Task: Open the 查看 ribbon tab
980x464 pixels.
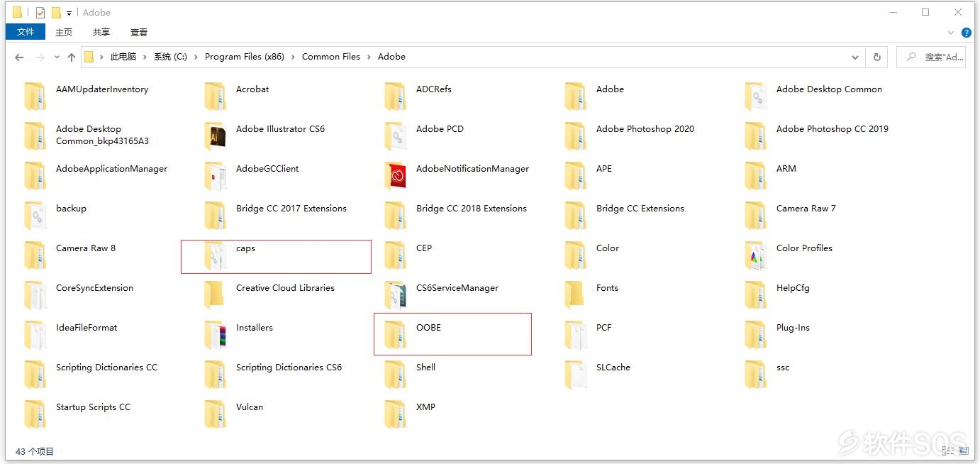Action: pyautogui.click(x=139, y=32)
